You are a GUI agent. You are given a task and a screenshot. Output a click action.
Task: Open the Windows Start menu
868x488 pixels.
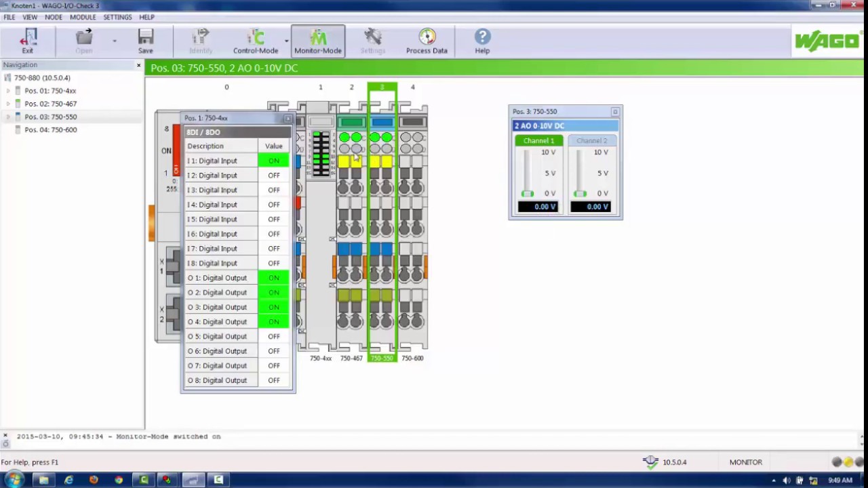point(14,480)
